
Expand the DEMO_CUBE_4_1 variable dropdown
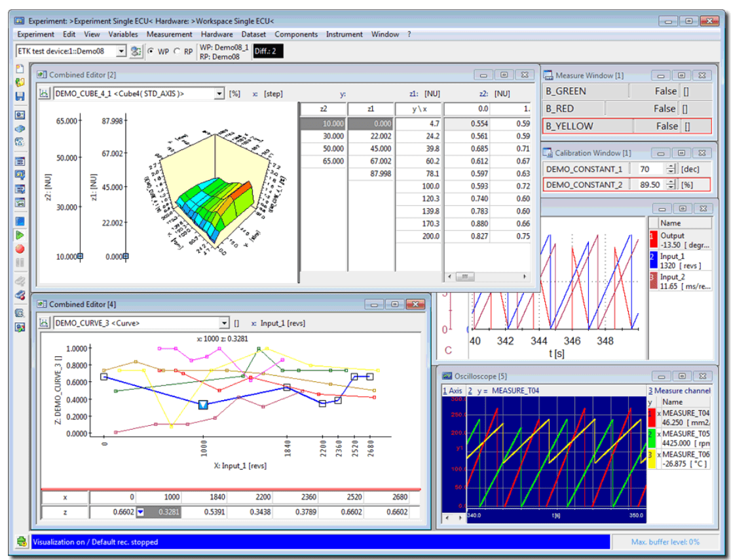219,94
